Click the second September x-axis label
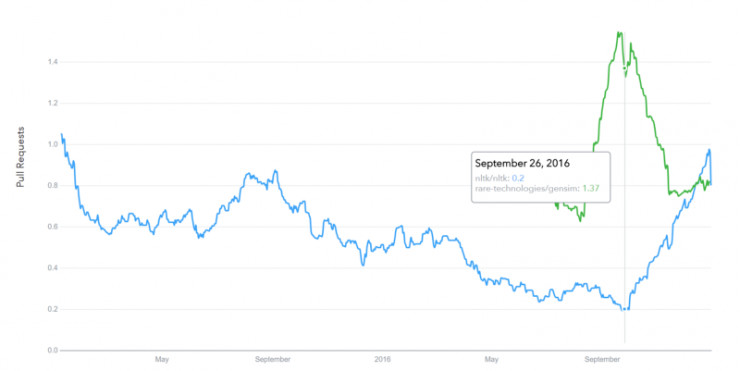 click(602, 359)
